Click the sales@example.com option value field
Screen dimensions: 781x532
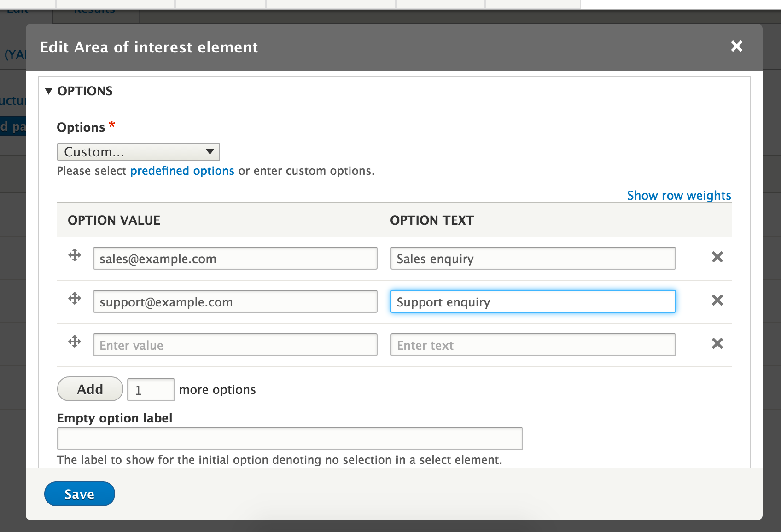tap(235, 258)
